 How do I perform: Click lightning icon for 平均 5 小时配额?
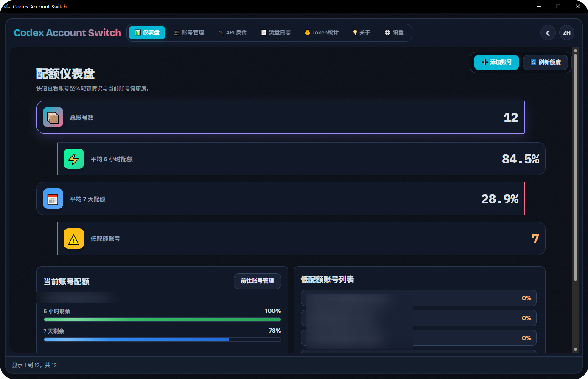74,159
